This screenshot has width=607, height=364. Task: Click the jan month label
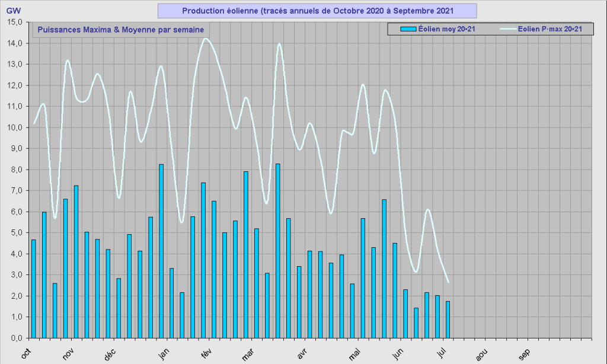coord(163,354)
